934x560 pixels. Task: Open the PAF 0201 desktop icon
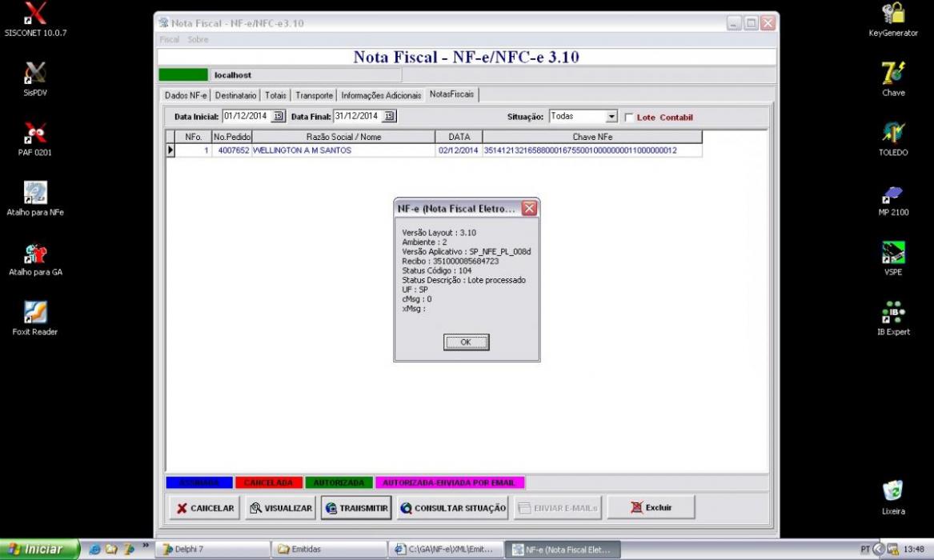click(35, 138)
